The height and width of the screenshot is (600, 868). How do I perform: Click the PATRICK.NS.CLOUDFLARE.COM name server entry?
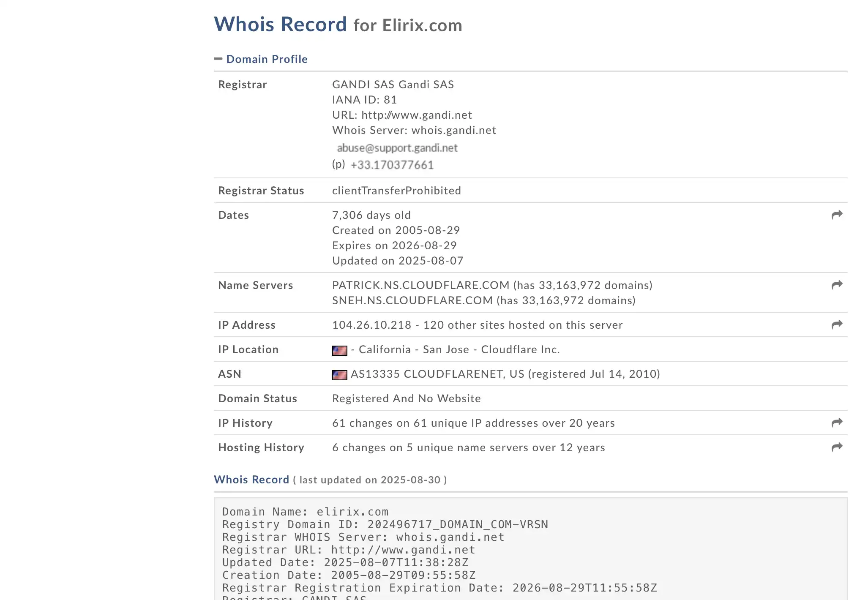coord(420,285)
